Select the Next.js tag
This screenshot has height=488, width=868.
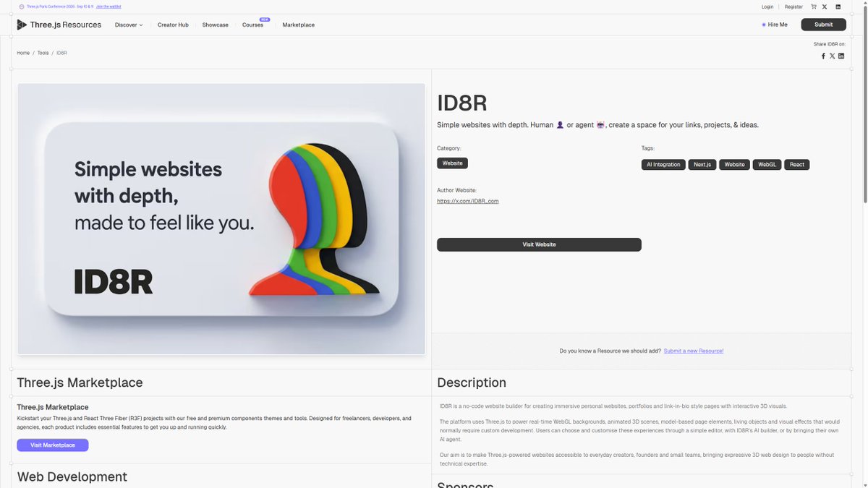tap(702, 165)
